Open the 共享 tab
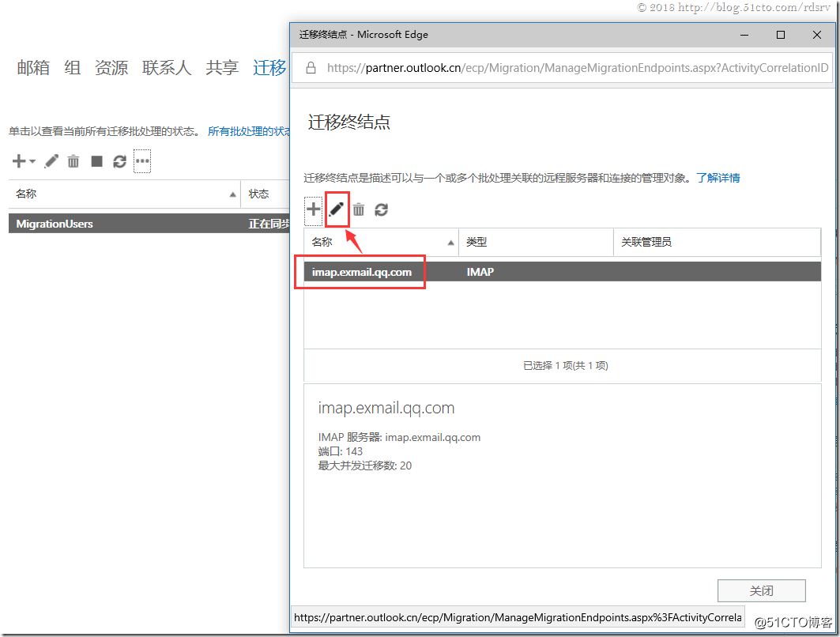 click(222, 68)
